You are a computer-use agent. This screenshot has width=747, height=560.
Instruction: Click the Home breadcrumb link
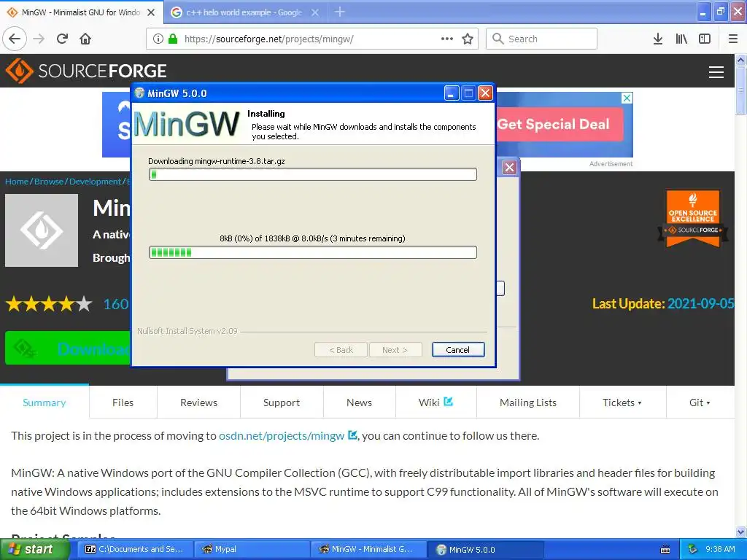coord(17,182)
